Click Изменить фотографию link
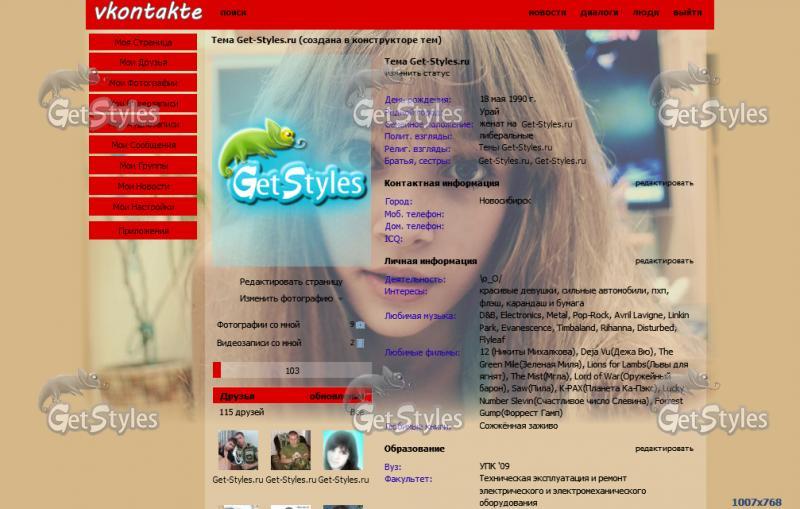Viewport: 800px width, 509px height. [286, 299]
